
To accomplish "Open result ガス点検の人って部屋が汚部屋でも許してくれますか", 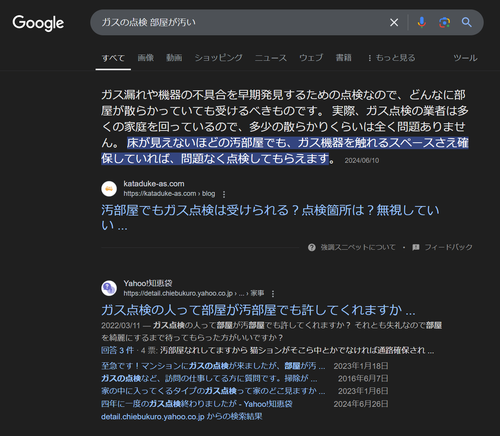I will coord(258,310).
